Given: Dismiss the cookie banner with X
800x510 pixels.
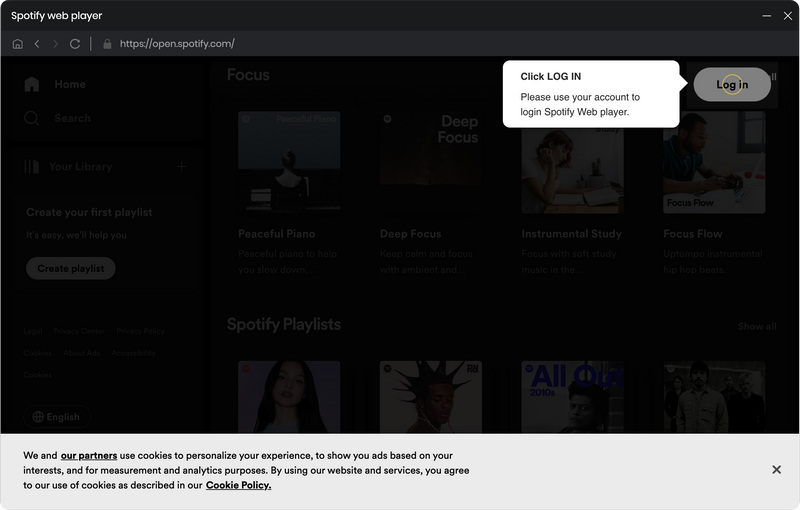Looking at the screenshot, I should (777, 469).
